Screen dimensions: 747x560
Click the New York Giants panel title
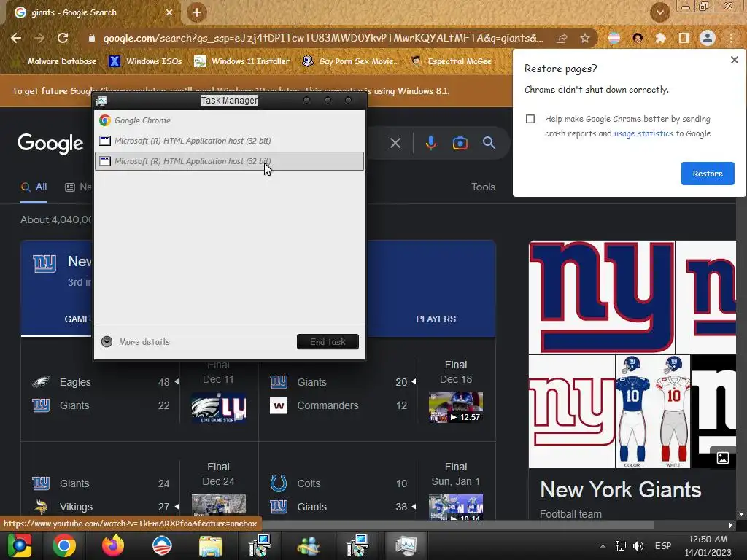(x=621, y=489)
